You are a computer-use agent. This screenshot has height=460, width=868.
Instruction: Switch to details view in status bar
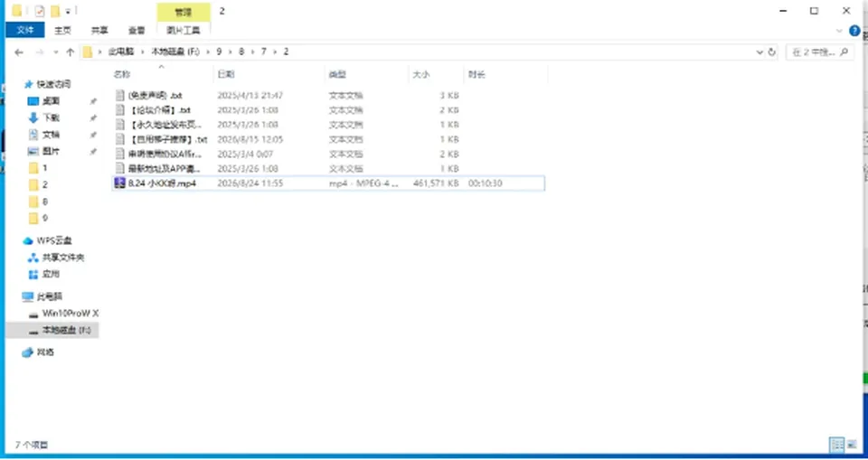[x=836, y=445]
